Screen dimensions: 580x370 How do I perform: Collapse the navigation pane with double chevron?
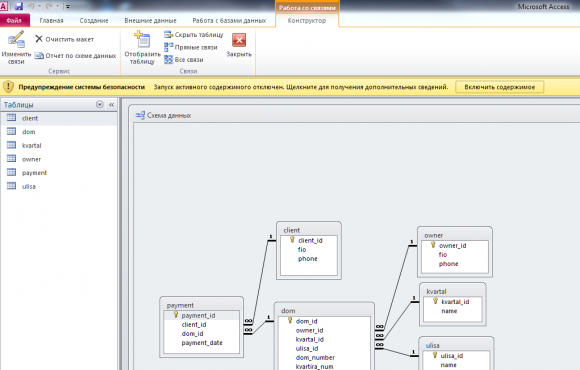tap(111, 105)
